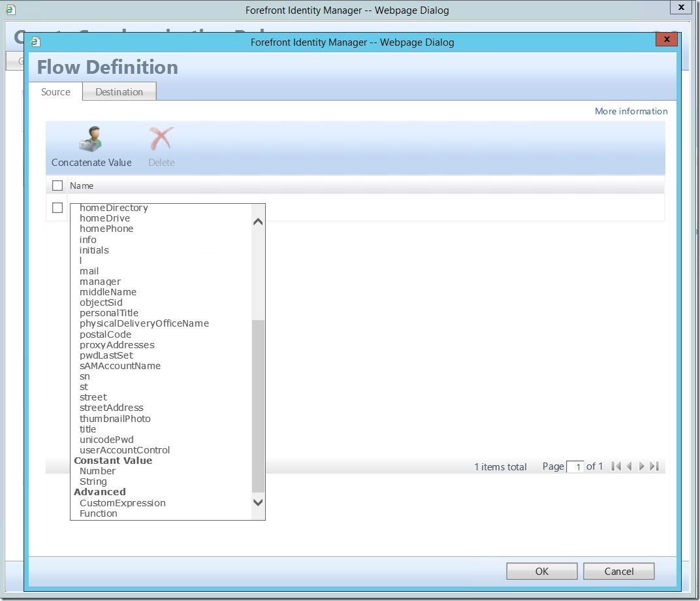Select sn attribute
The width and height of the screenshot is (700, 601).
tap(85, 376)
